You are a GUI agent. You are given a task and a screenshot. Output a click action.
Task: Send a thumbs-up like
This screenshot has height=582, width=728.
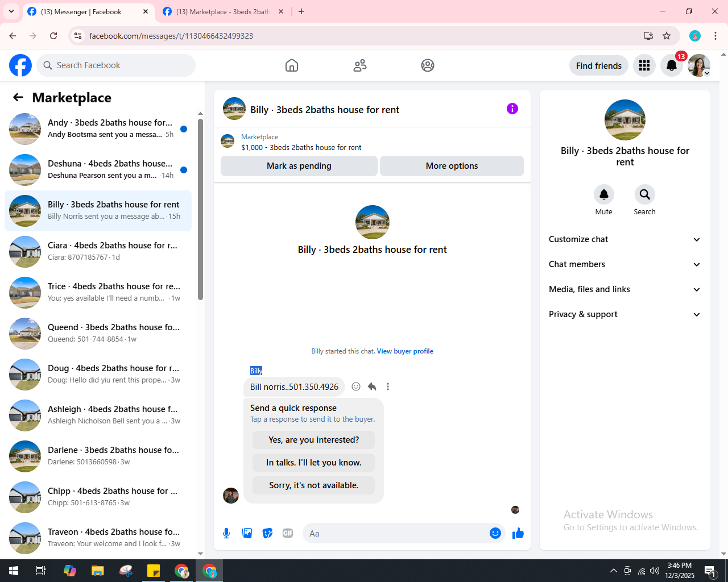tap(518, 533)
